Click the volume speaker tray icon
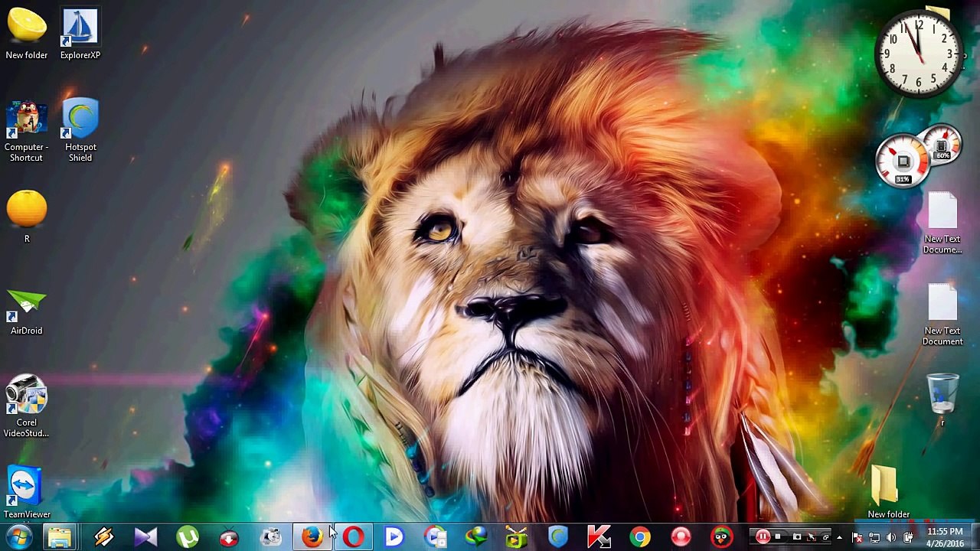The image size is (980, 551). pyautogui.click(x=890, y=538)
